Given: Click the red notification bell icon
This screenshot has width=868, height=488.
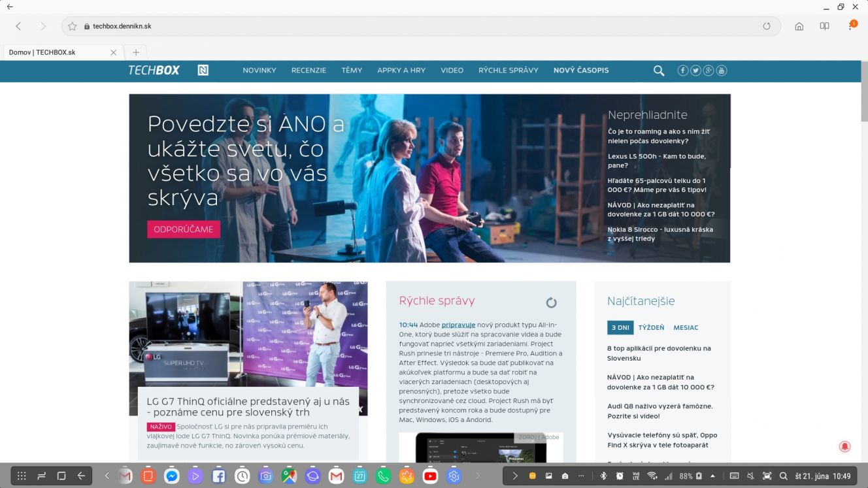Looking at the screenshot, I should [x=844, y=446].
